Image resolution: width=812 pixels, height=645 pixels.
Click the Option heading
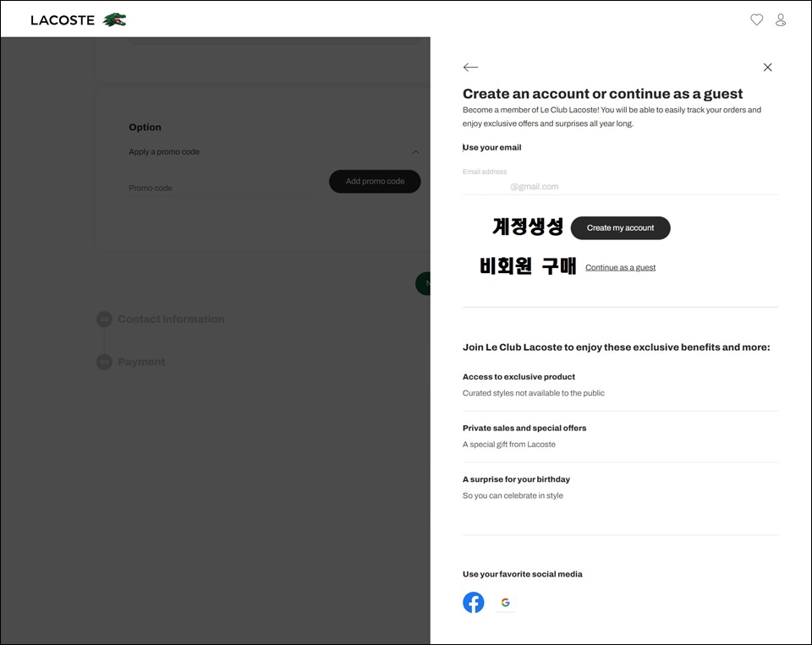point(145,128)
